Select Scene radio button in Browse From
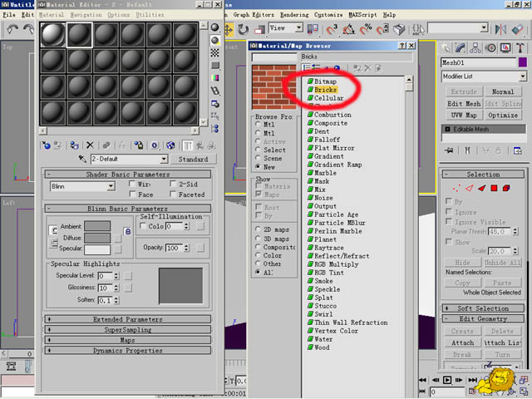 (258, 158)
